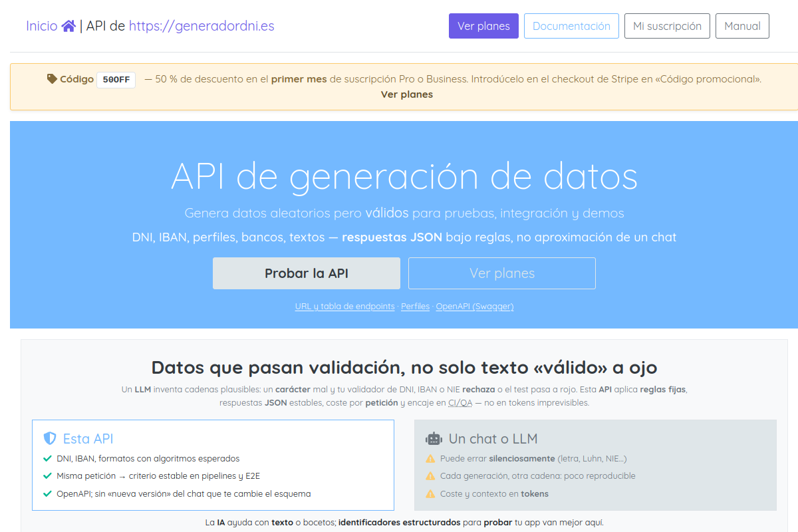Screen dimensions: 798x532
Task: Open the Inicio link in header
Action: pyautogui.click(x=42, y=26)
